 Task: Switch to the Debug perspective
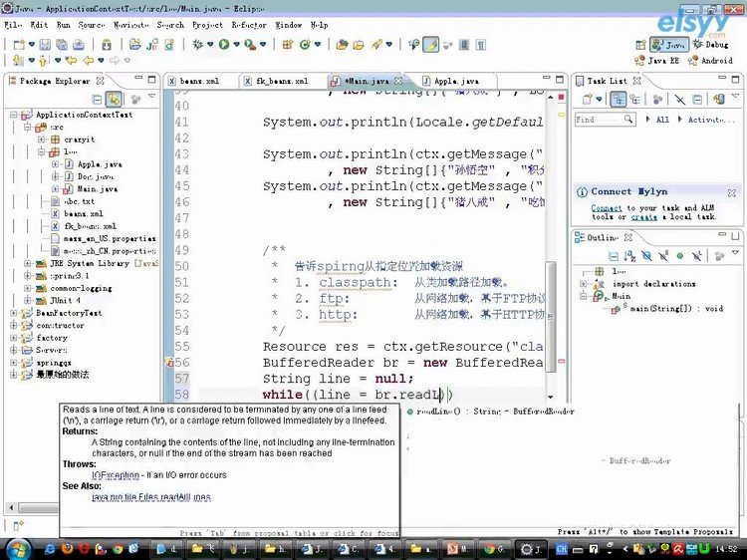click(711, 44)
